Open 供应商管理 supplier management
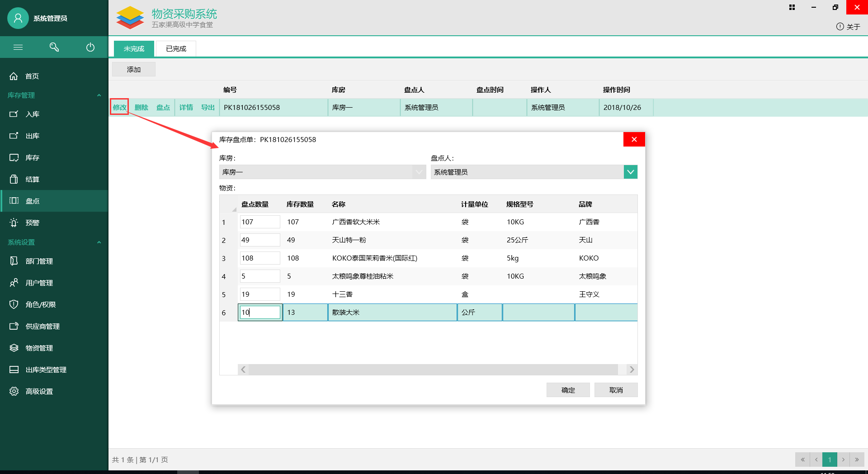Screen dimensions: 868x474 (42, 326)
